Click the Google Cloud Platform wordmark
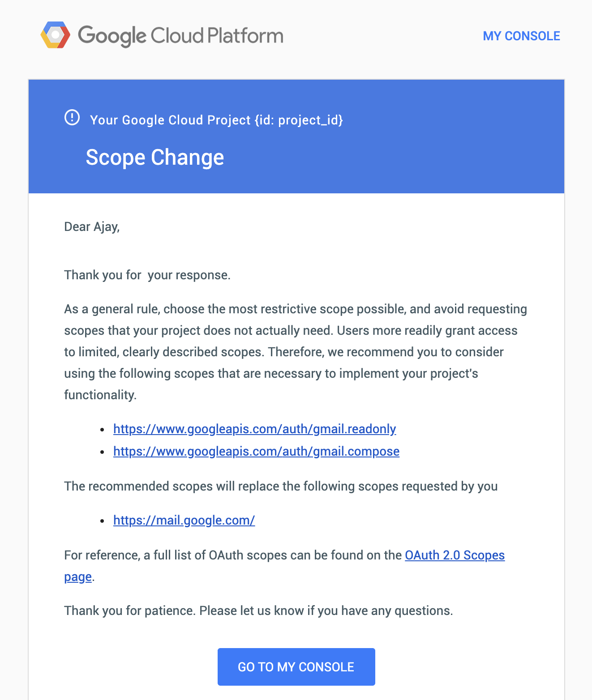Screen dimensions: 592x700 pyautogui.click(x=180, y=36)
